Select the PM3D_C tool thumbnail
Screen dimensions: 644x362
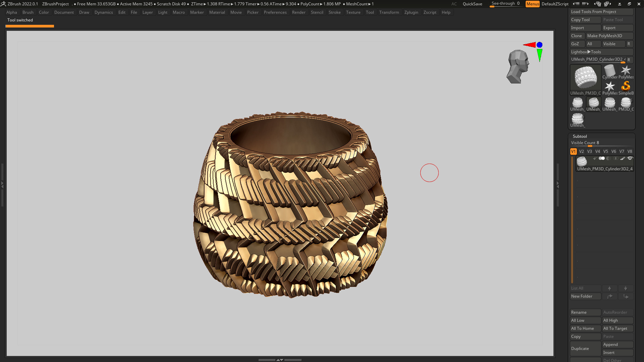point(626,104)
